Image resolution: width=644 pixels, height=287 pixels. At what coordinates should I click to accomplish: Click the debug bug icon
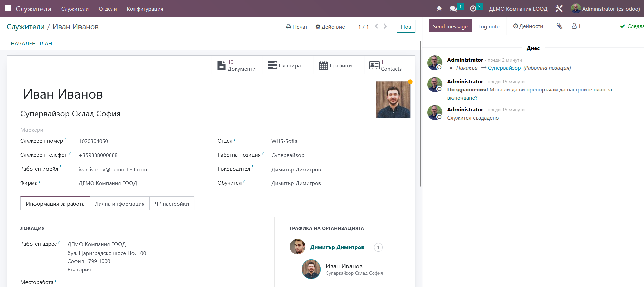[439, 9]
